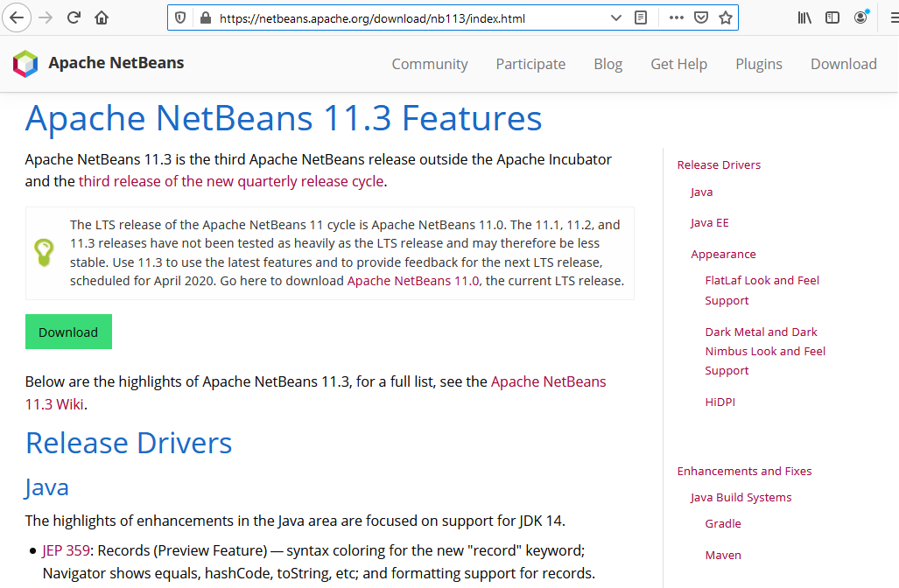Click the Apache NetBeans cube logo

25,64
